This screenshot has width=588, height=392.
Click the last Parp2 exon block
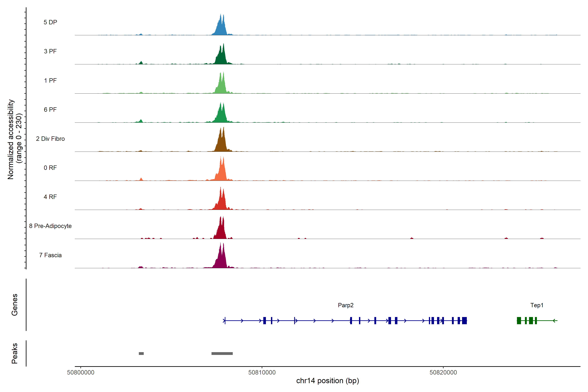464,320
